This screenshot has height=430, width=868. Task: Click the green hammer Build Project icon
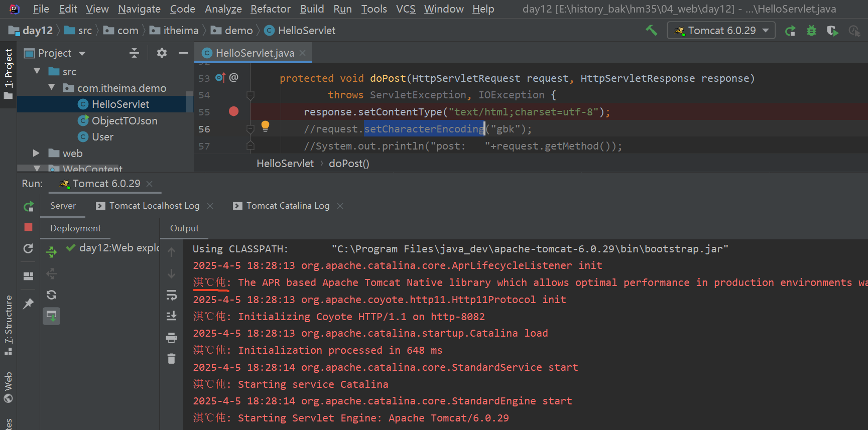[x=651, y=31]
